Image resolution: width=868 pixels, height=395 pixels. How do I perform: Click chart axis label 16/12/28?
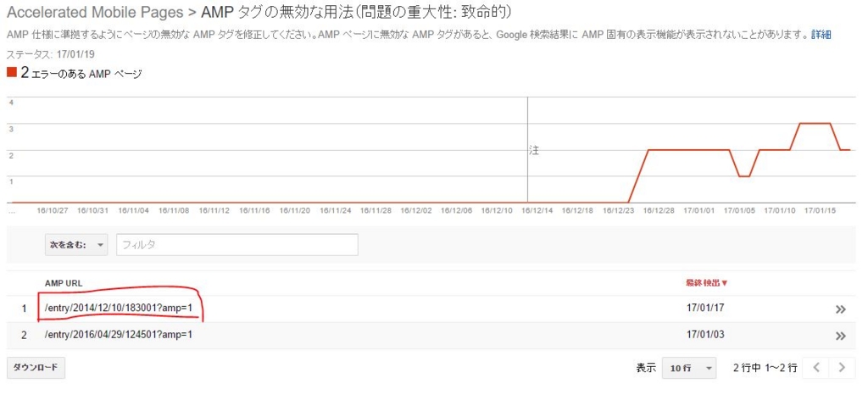[657, 211]
